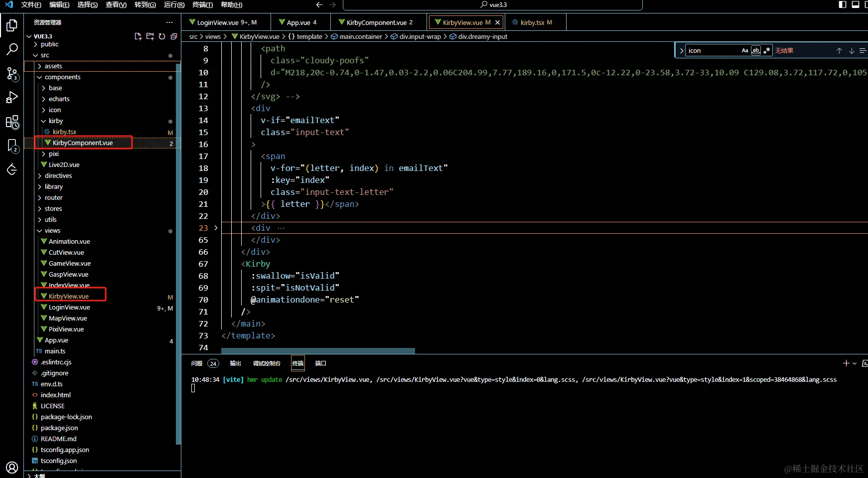Go to next match in find widget
Image resolution: width=868 pixels, height=478 pixels.
(x=852, y=51)
